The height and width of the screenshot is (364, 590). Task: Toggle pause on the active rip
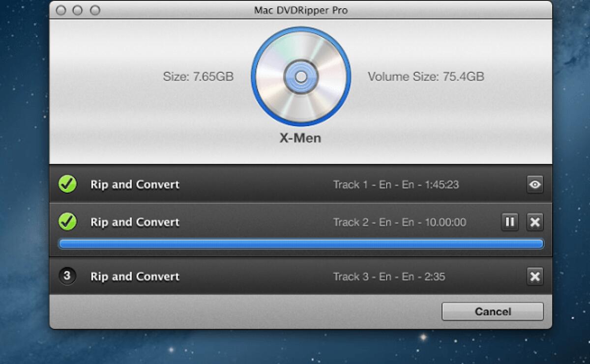[x=510, y=222]
